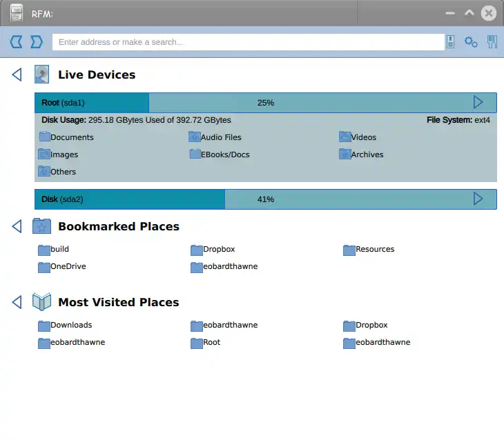
Task: Click the Disk (sda2) usage bar
Action: [266, 199]
